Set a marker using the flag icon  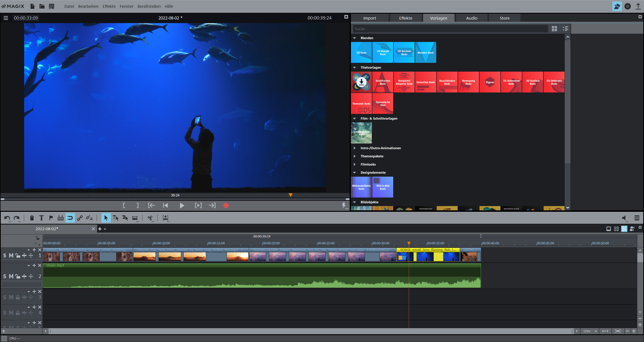click(x=51, y=218)
